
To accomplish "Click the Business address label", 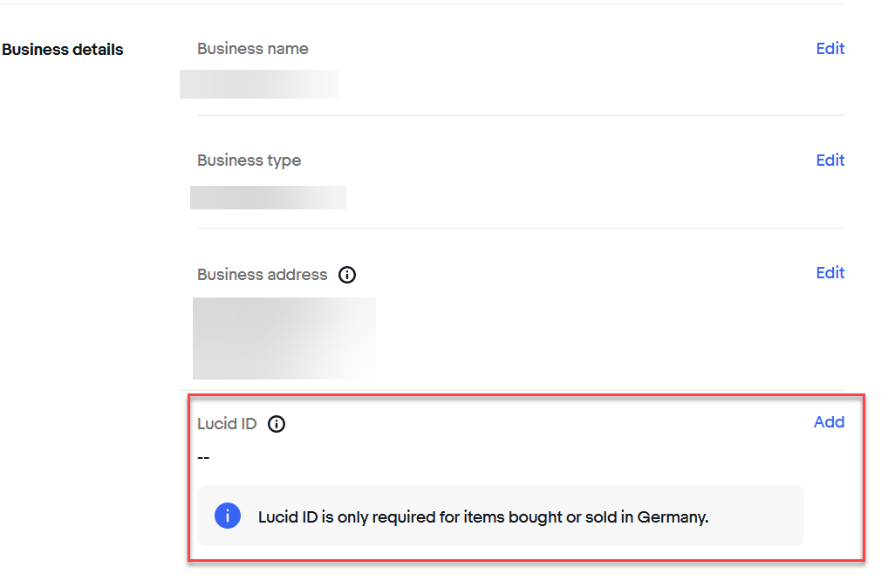I will (263, 275).
